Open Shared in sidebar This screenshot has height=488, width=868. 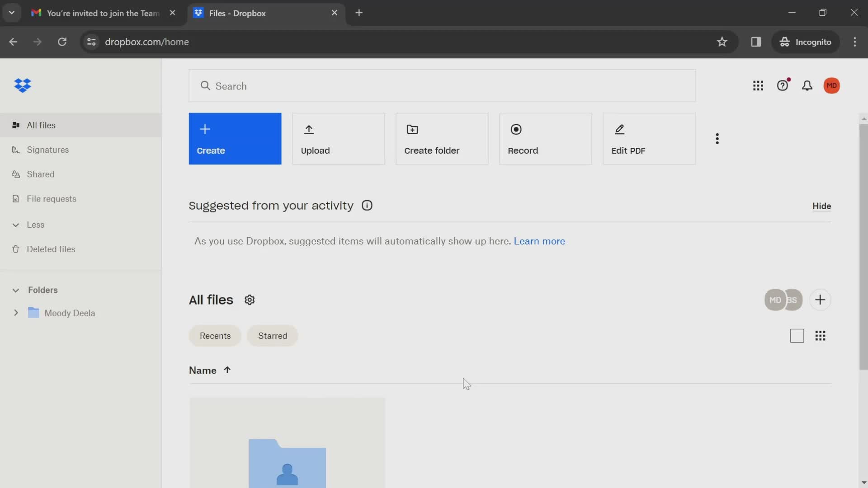80,174
